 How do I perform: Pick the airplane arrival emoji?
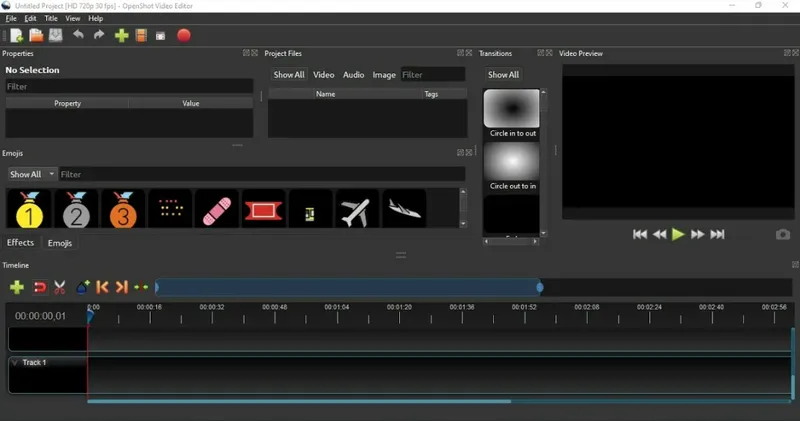(404, 209)
